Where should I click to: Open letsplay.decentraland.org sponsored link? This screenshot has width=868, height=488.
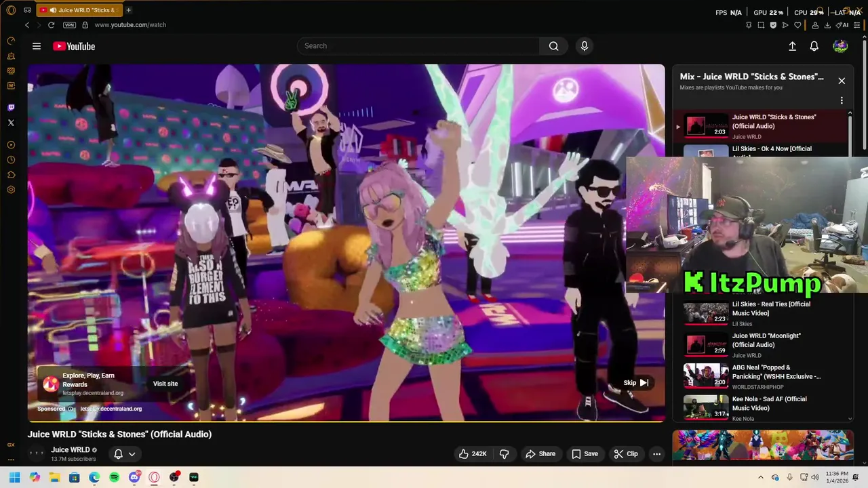111,409
